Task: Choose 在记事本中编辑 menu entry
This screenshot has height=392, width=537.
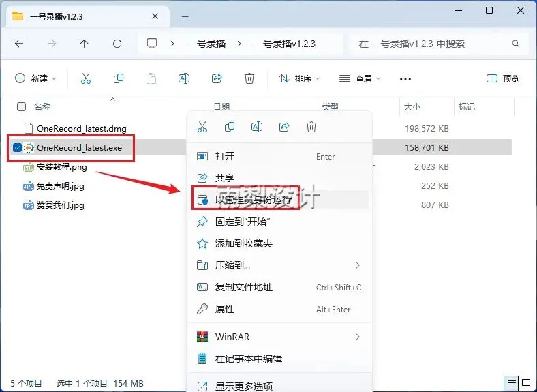Action: pos(279,359)
